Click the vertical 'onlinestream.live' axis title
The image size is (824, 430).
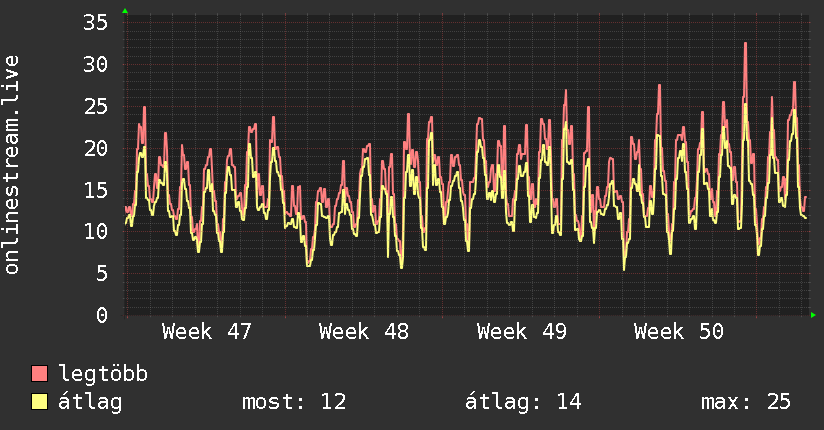click(11, 165)
